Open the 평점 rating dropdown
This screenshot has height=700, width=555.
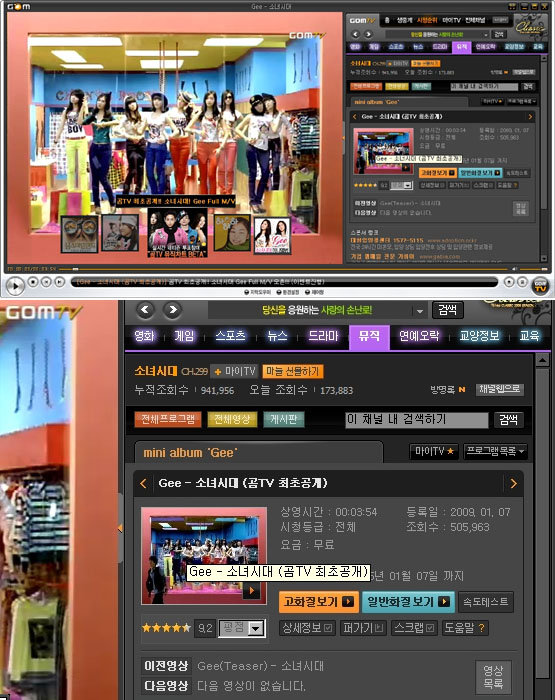tap(242, 628)
